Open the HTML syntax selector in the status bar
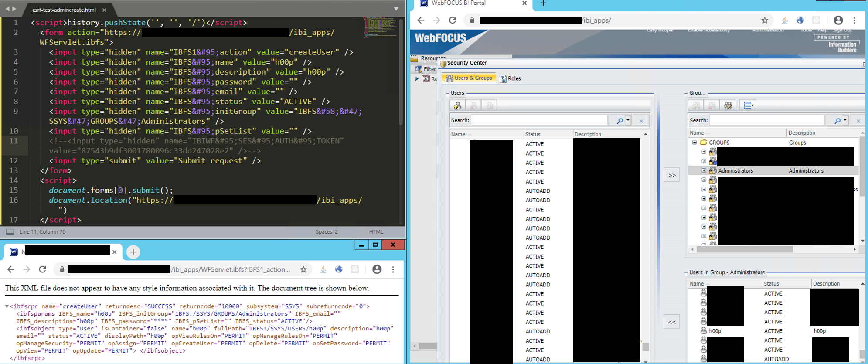The width and height of the screenshot is (868, 364). click(x=376, y=232)
